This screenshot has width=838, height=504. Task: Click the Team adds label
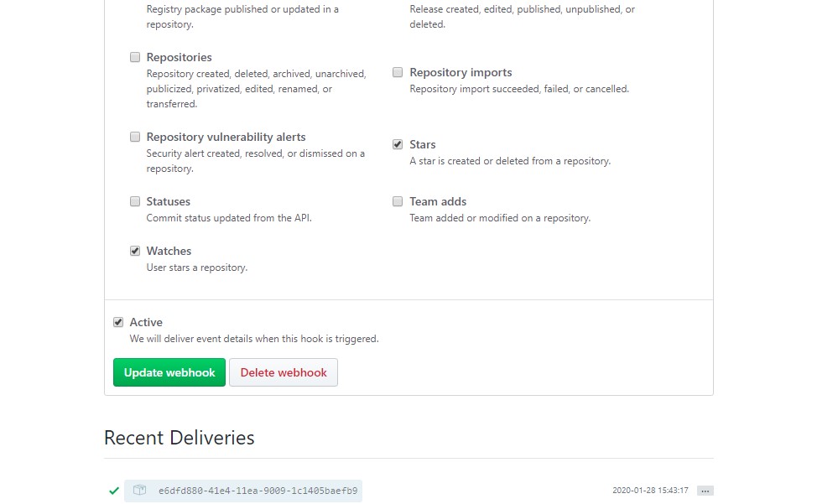[438, 201]
